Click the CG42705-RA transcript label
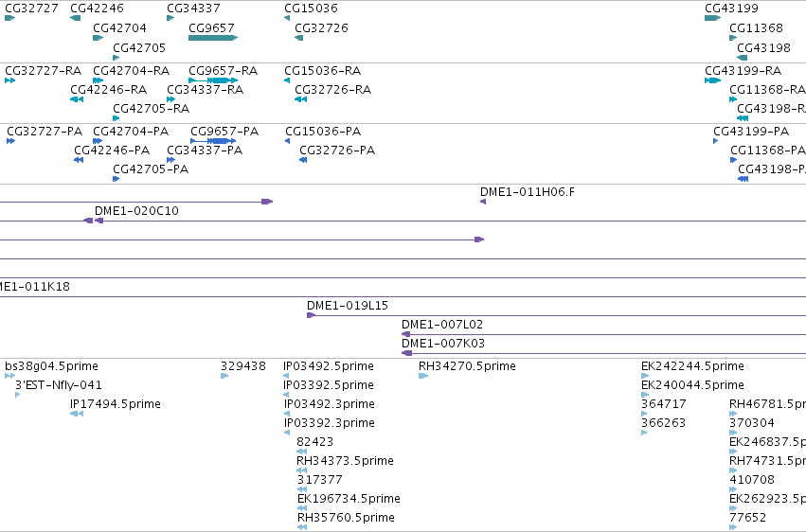 pos(152,109)
